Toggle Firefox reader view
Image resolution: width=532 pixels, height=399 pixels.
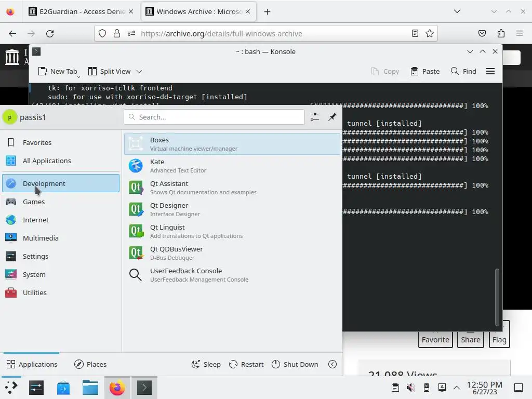[x=415, y=33]
